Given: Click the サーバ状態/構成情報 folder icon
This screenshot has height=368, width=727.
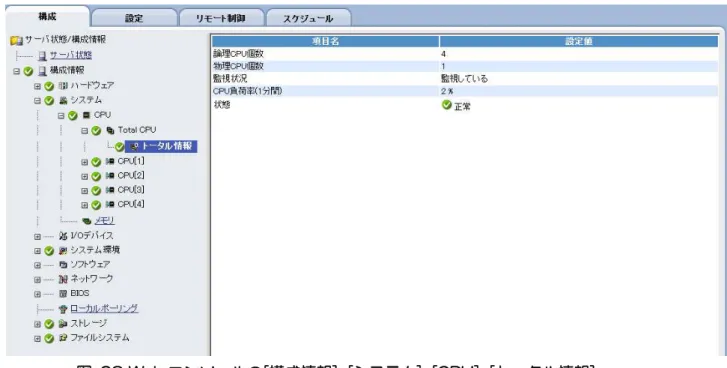Looking at the screenshot, I should click(x=16, y=41).
